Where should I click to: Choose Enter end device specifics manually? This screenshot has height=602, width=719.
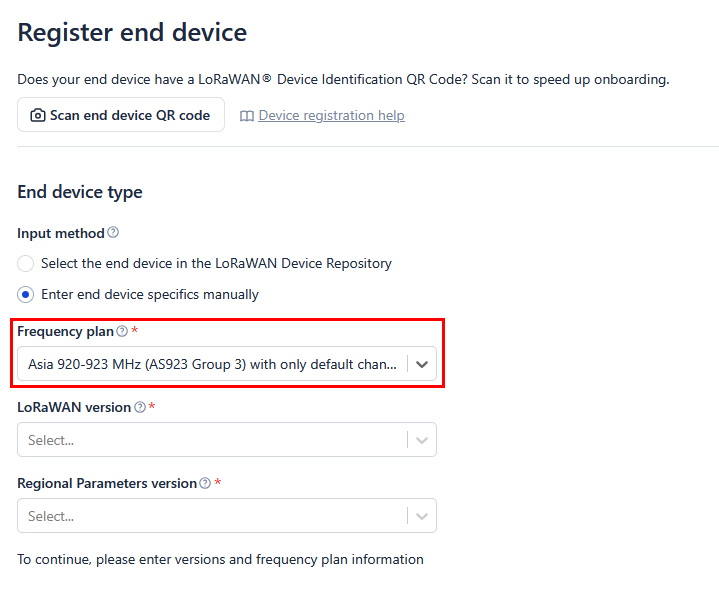coord(26,294)
